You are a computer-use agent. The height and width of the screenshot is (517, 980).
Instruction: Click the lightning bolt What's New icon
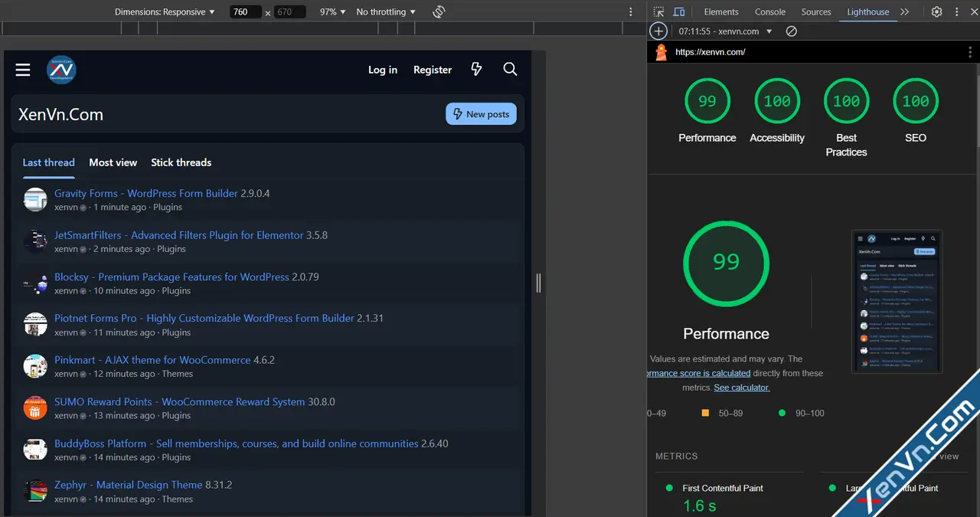(x=476, y=70)
